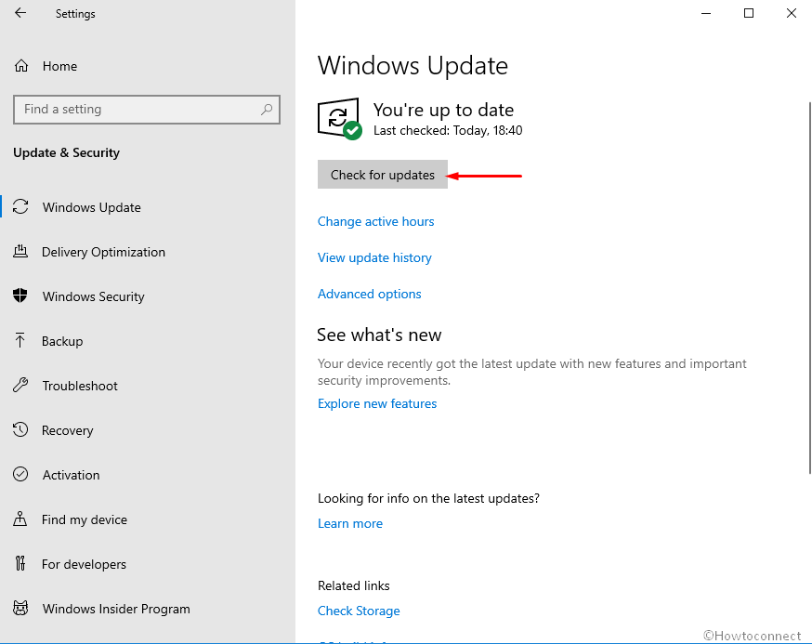Click the Find my device person icon
Viewport: 812px width, 644px height.
point(20,519)
